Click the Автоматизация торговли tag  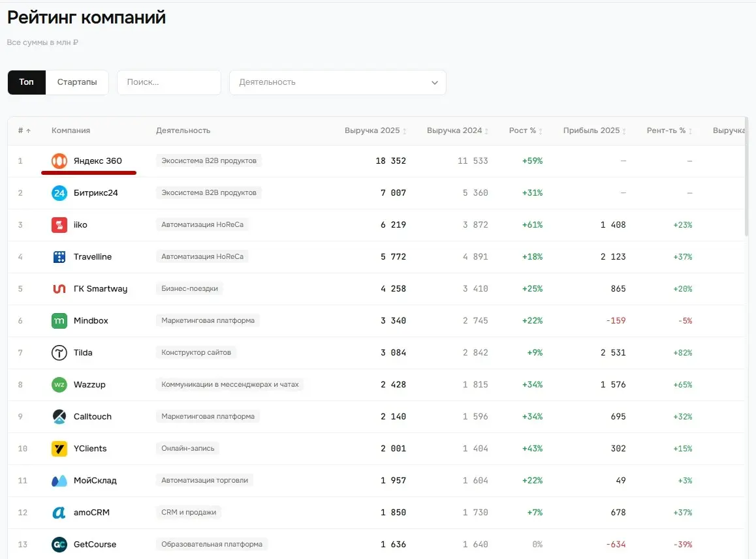click(x=205, y=481)
